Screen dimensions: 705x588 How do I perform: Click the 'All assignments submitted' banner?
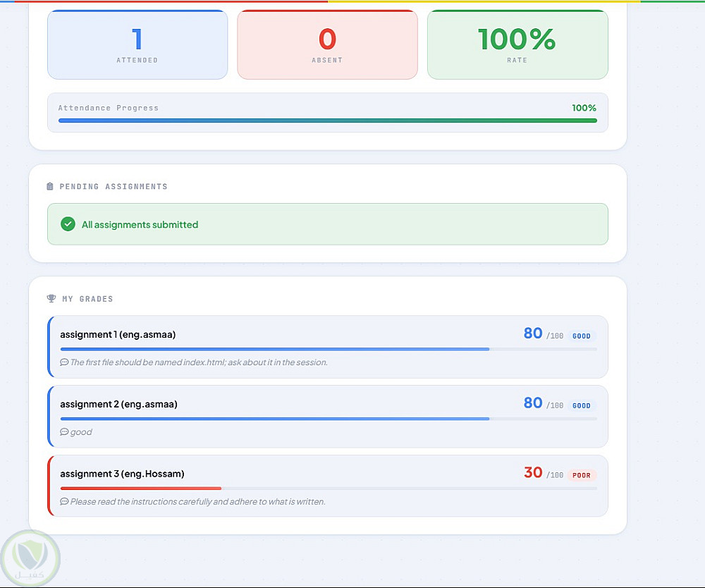327,224
